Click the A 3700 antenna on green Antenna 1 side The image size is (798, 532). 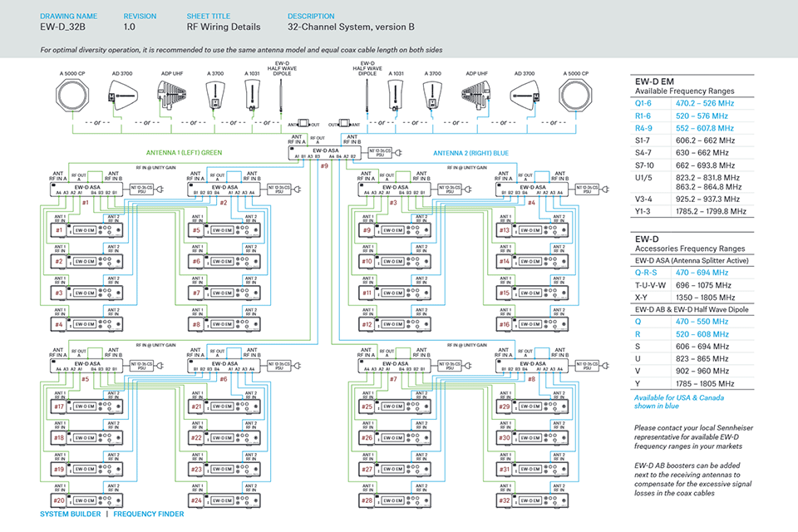pyautogui.click(x=215, y=96)
